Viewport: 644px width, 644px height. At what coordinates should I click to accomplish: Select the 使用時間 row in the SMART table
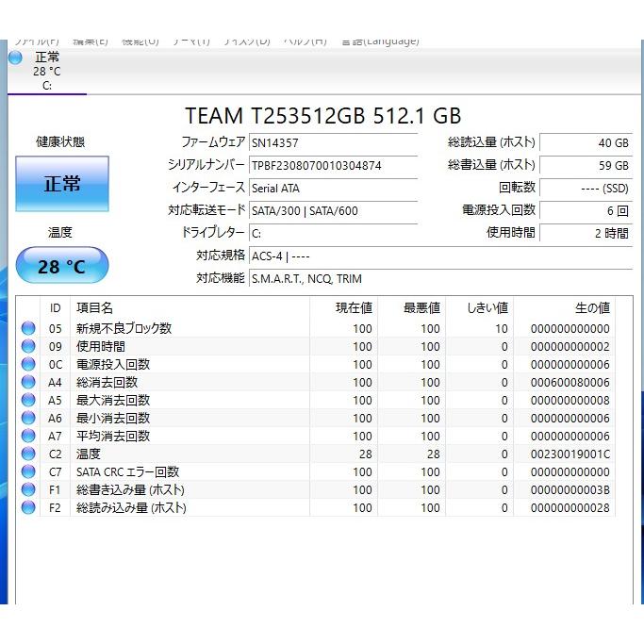316,346
